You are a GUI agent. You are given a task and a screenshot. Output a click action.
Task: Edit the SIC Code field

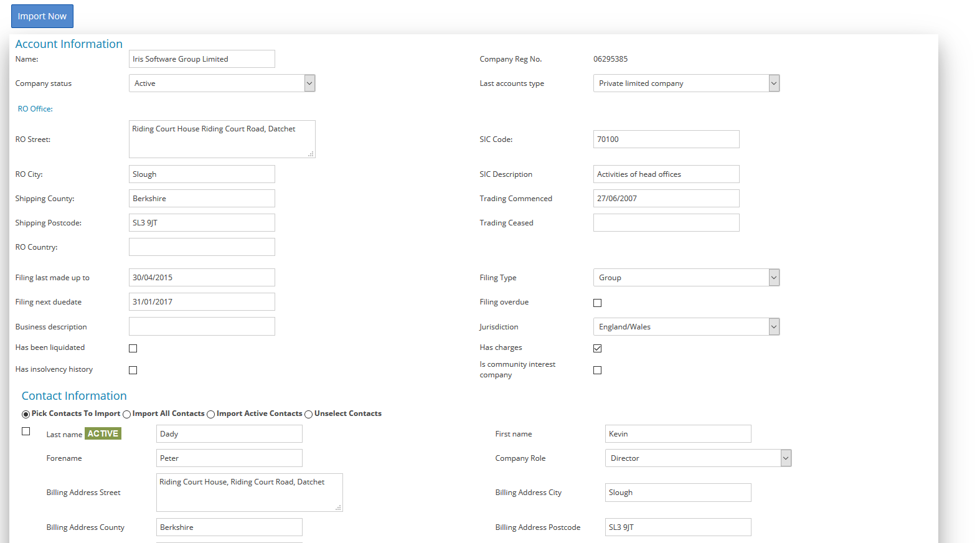pyautogui.click(x=666, y=139)
